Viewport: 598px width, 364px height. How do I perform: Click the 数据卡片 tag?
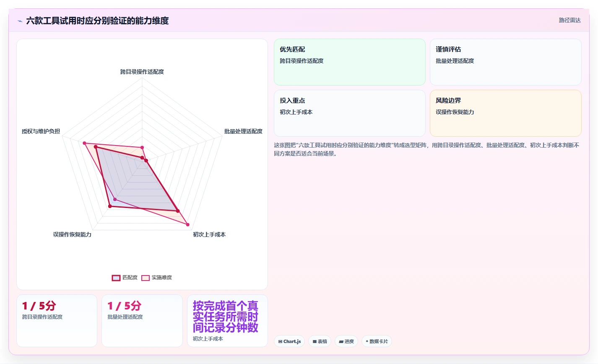point(377,341)
